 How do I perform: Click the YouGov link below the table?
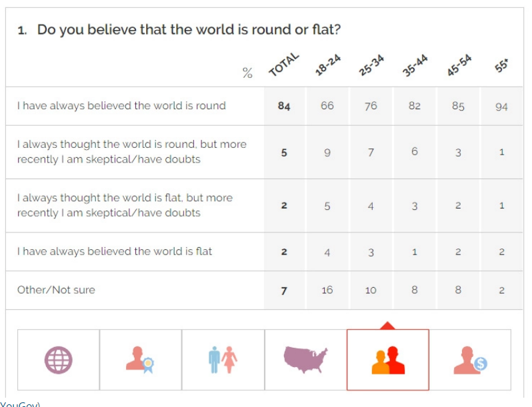(x=20, y=404)
